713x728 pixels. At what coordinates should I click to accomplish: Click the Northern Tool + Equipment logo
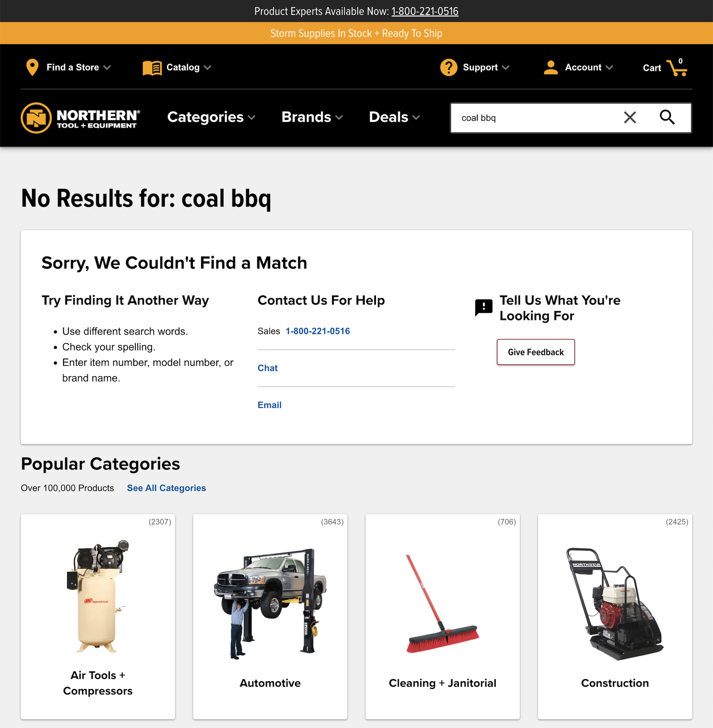80,118
